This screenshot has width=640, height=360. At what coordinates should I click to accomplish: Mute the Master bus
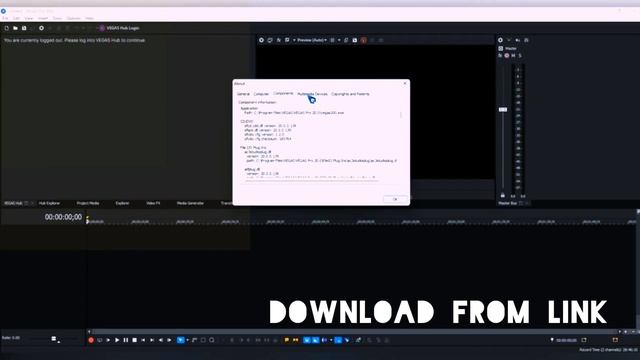(x=513, y=56)
